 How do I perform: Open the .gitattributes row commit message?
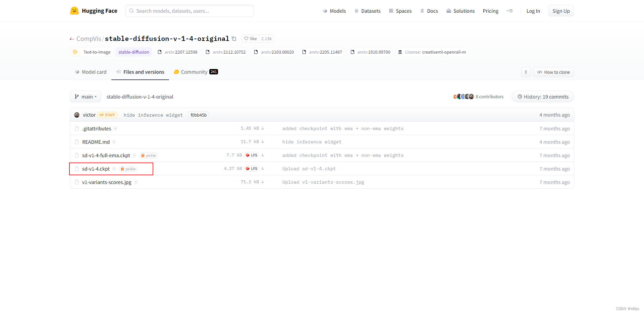pyautogui.click(x=343, y=128)
